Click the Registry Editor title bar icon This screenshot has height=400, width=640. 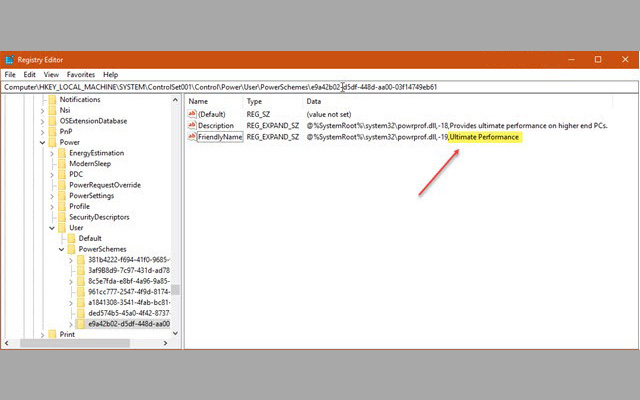tap(11, 60)
